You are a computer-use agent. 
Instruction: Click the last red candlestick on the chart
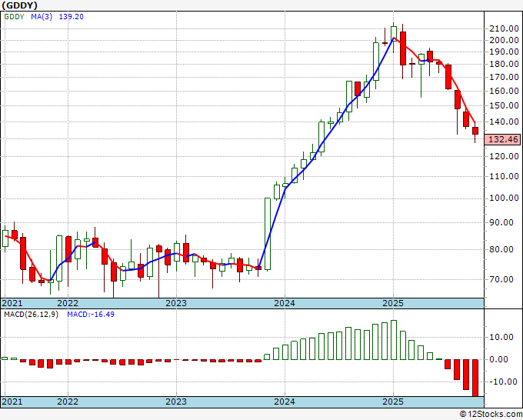475,131
